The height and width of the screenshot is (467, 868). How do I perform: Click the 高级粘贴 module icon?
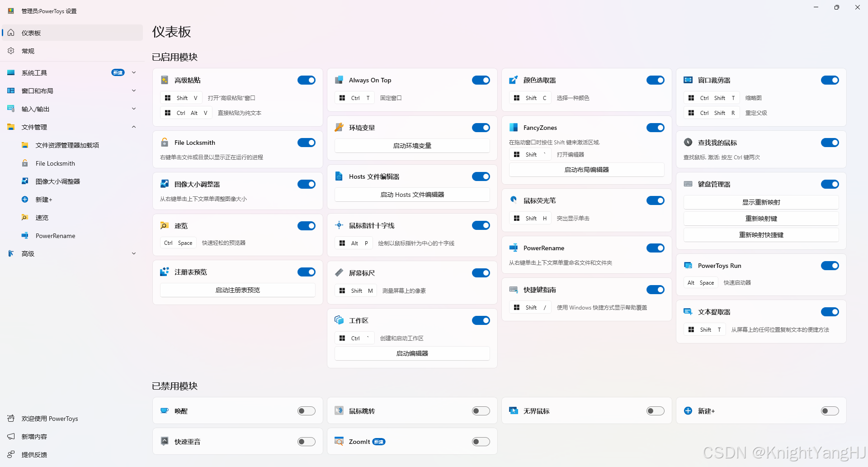pos(165,80)
